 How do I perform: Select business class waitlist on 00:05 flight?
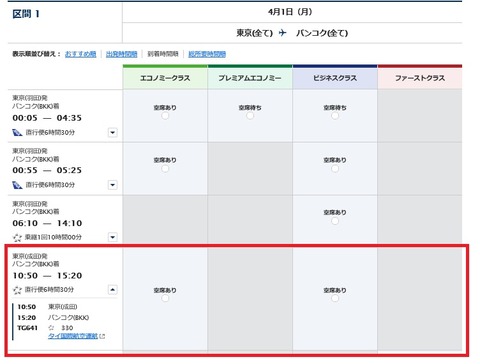click(x=335, y=116)
